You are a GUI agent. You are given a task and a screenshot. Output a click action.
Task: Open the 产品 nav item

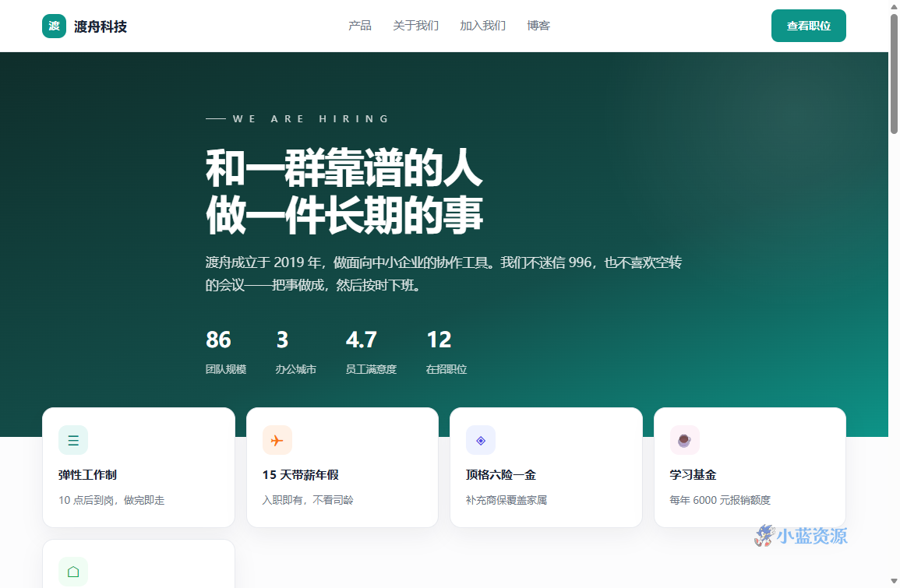360,26
